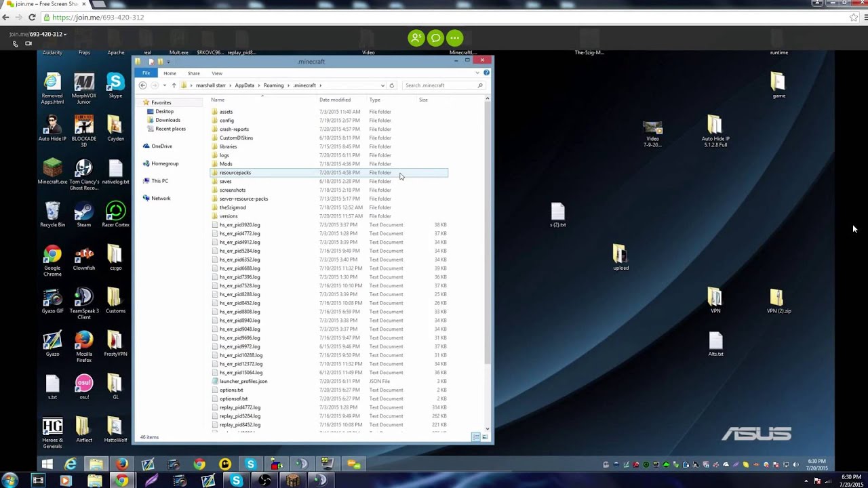Open the File ribbon tab
The image size is (868, 488).
pyautogui.click(x=146, y=73)
